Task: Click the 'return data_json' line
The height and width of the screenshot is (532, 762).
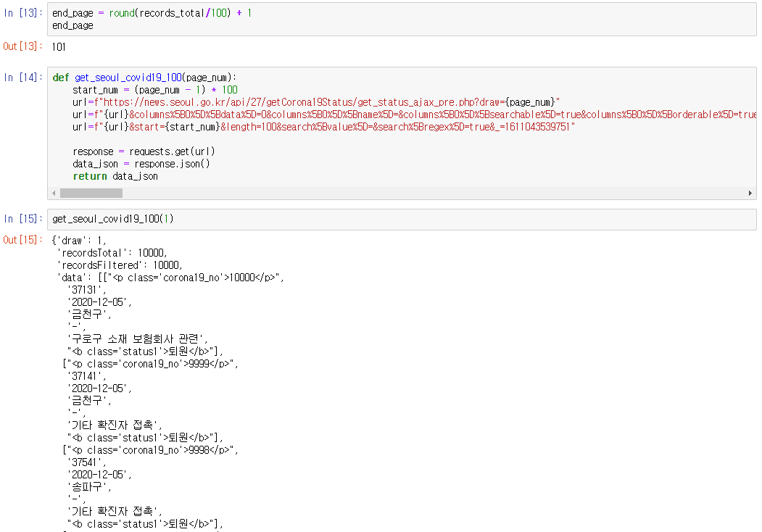Action: (115, 176)
